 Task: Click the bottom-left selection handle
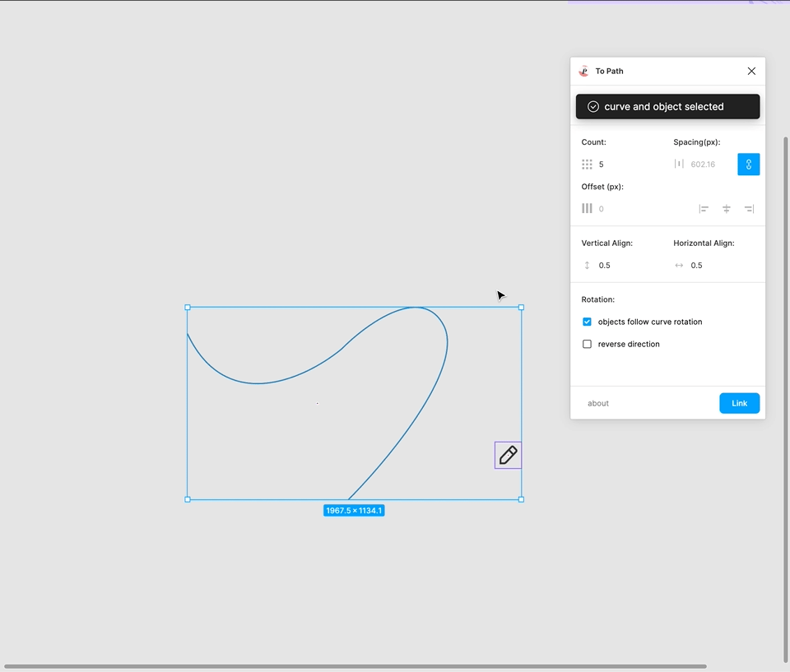(188, 499)
